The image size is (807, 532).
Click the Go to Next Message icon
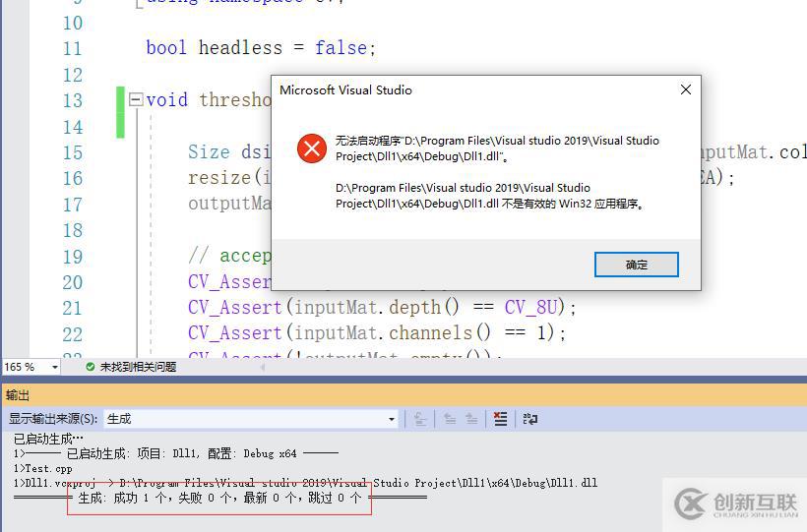(x=471, y=419)
